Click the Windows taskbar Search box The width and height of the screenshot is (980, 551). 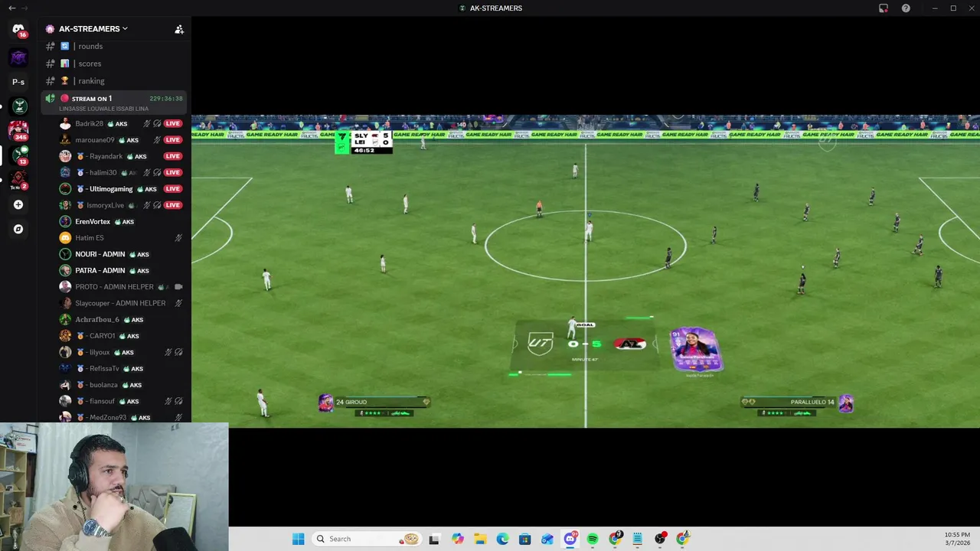point(366,539)
